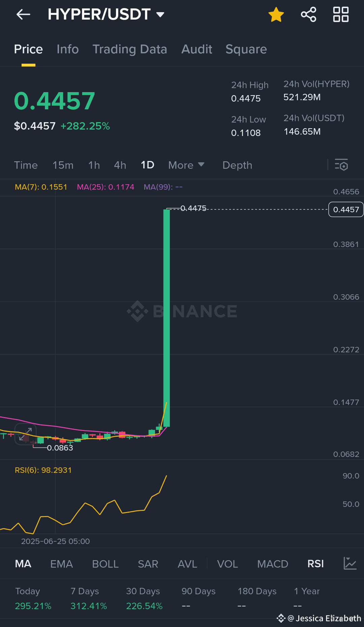Click the MA(99) legend
364x627 pixels.
click(163, 187)
